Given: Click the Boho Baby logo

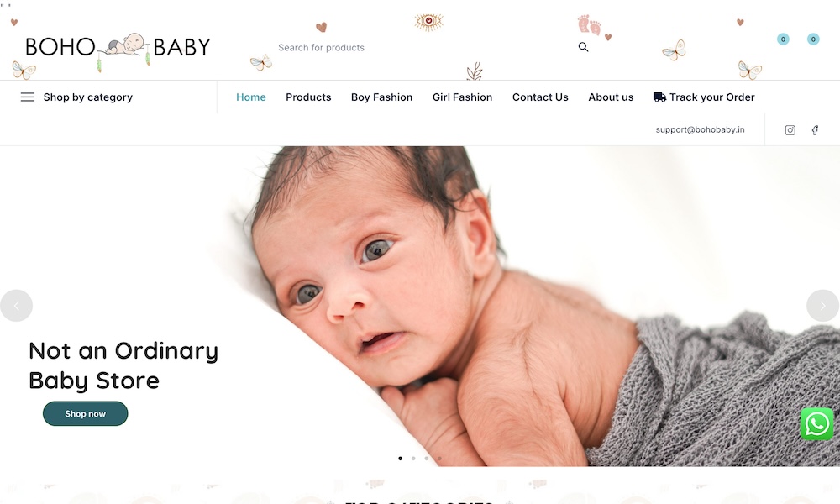Looking at the screenshot, I should click(x=118, y=48).
